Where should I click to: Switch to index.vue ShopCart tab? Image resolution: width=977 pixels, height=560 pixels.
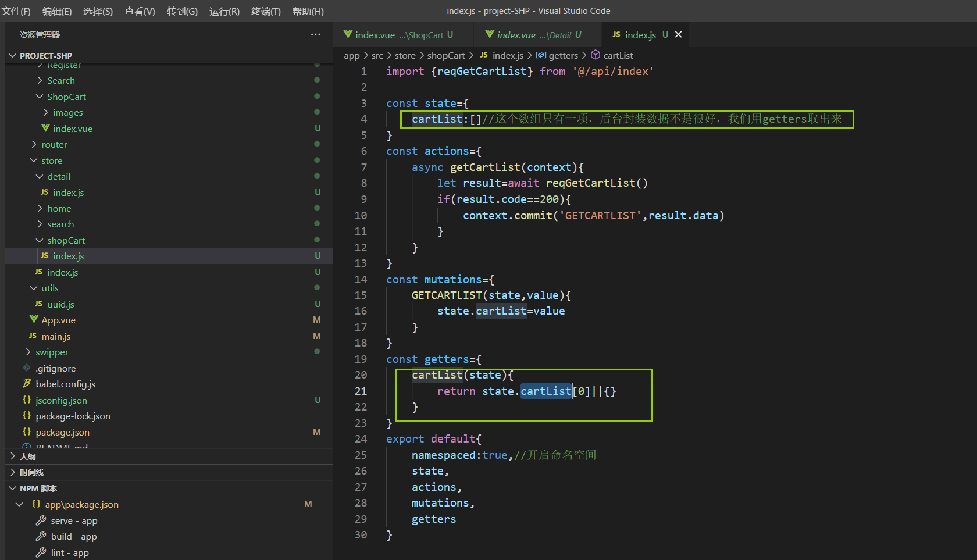click(x=404, y=35)
